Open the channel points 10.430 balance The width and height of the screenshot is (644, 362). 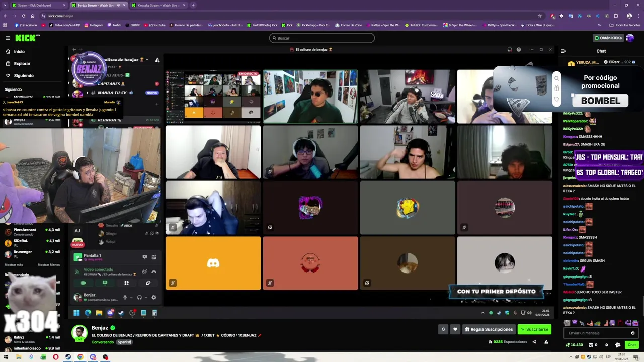click(574, 345)
